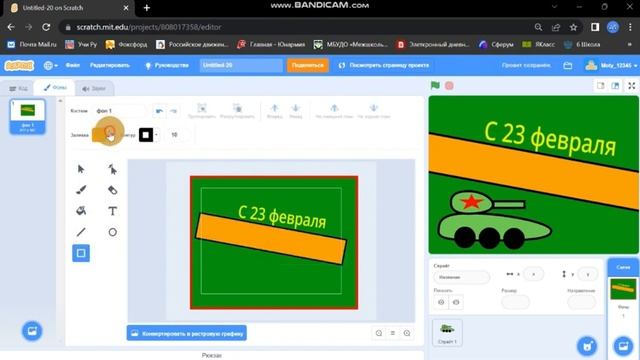Move shape Backward one layer
This screenshot has width=640, height=360.
coord(296,111)
